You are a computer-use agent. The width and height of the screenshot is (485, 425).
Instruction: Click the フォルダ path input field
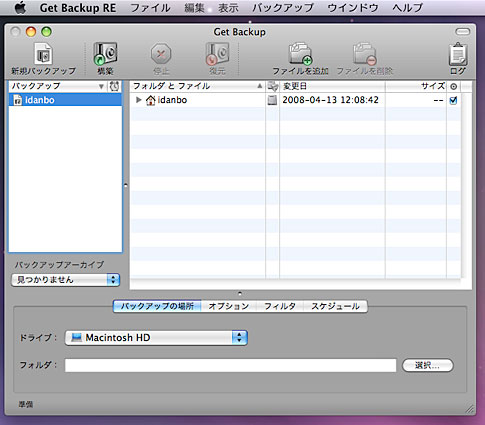(x=230, y=365)
